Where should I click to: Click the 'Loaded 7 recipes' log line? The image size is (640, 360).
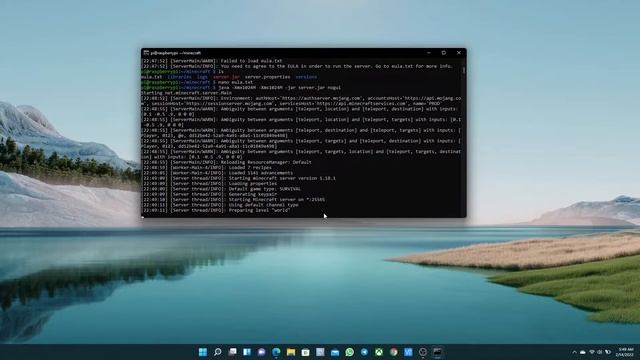click(x=207, y=167)
